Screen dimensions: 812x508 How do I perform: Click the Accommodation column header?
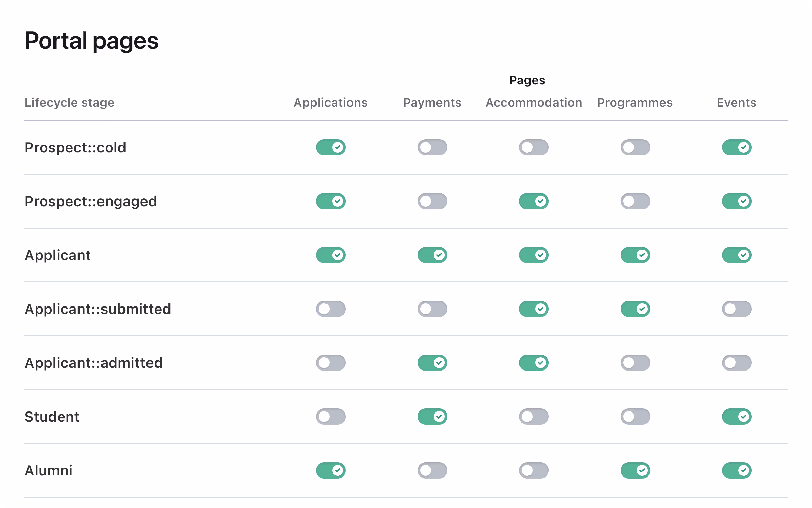point(534,102)
